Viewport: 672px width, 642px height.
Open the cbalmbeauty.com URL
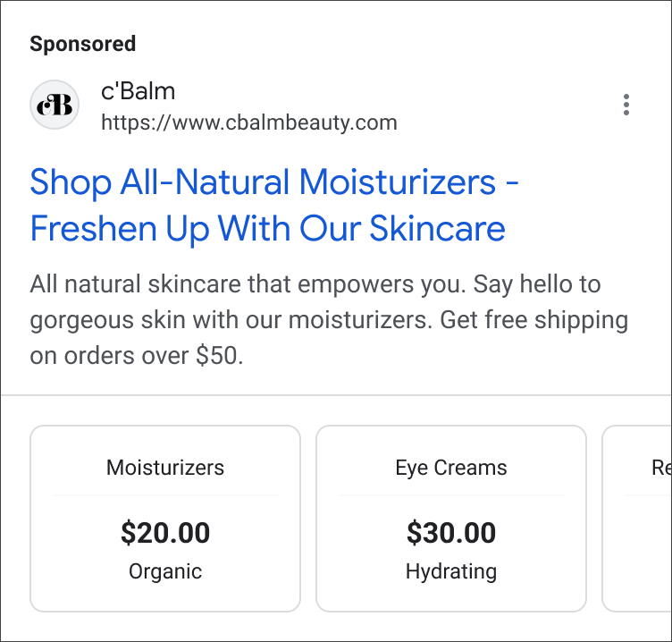tap(249, 122)
